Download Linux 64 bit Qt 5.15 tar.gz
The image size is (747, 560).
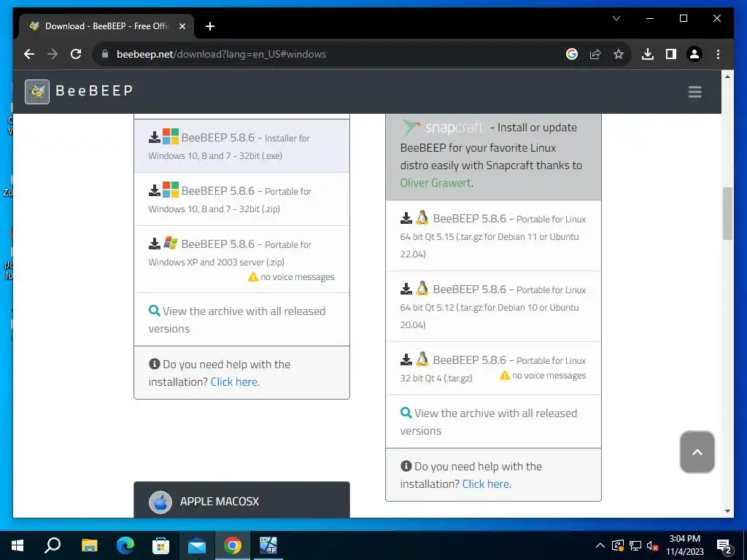click(x=493, y=236)
